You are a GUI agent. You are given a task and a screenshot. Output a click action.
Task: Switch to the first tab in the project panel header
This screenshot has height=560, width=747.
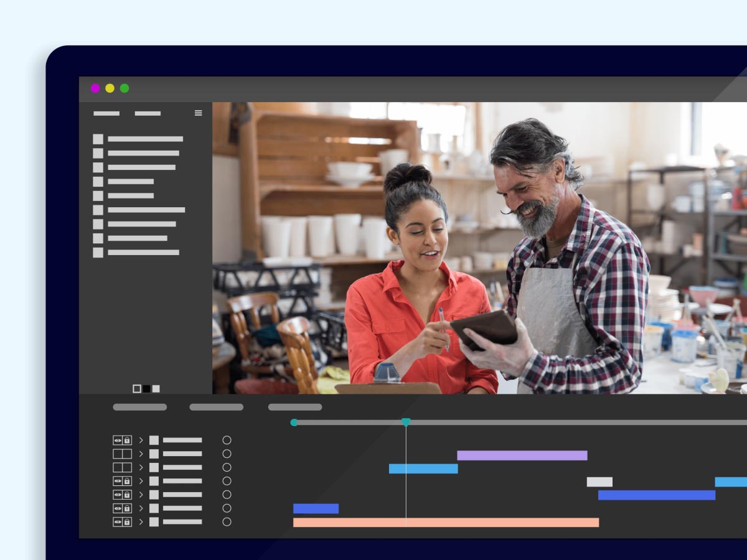pyautogui.click(x=106, y=114)
